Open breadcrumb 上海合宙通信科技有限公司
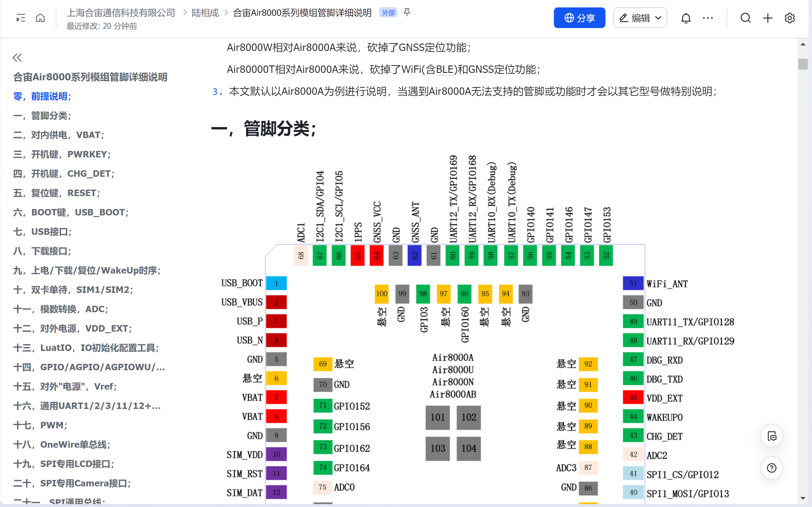This screenshot has width=812, height=507. [121, 13]
